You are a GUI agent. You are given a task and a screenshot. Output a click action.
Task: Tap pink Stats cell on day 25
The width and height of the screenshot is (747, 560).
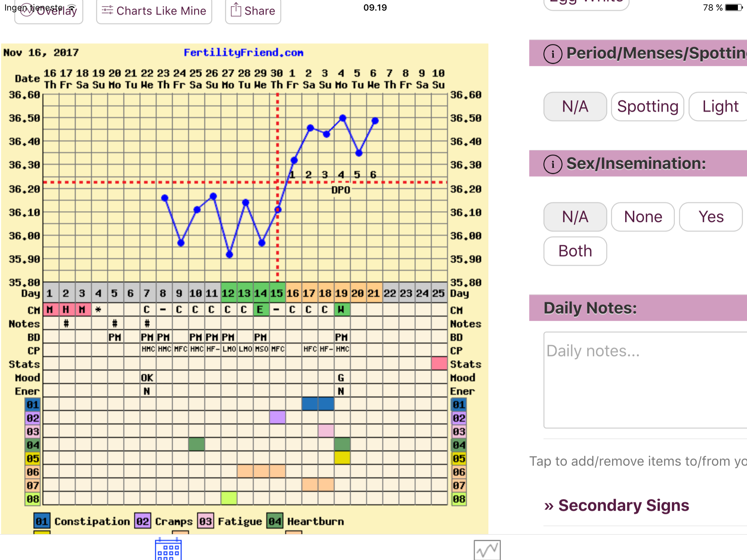[439, 363]
